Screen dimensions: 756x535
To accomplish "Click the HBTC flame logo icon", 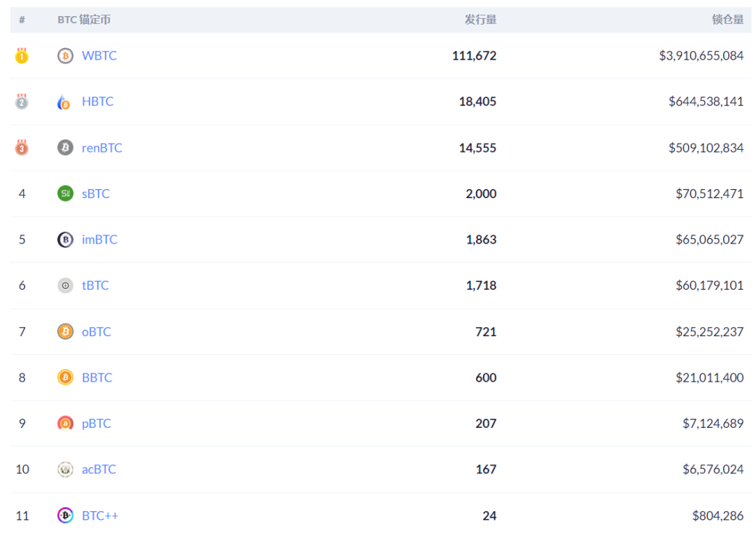I will [x=64, y=102].
